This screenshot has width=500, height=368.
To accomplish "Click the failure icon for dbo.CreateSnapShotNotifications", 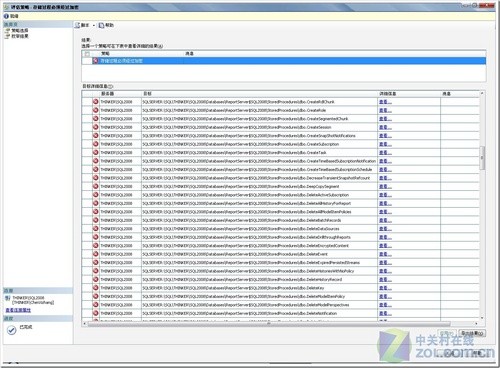I will [x=96, y=135].
